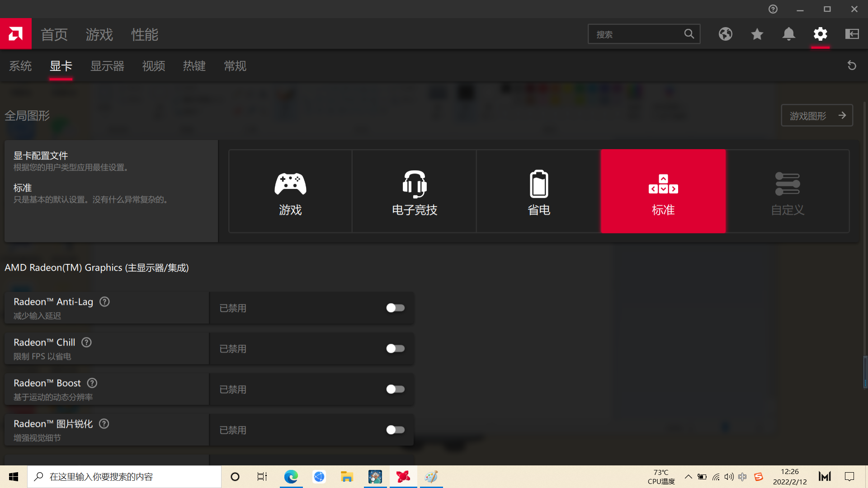Image resolution: width=868 pixels, height=488 pixels.
Task: Switch to the 显示器 settings tab
Action: [x=107, y=66]
